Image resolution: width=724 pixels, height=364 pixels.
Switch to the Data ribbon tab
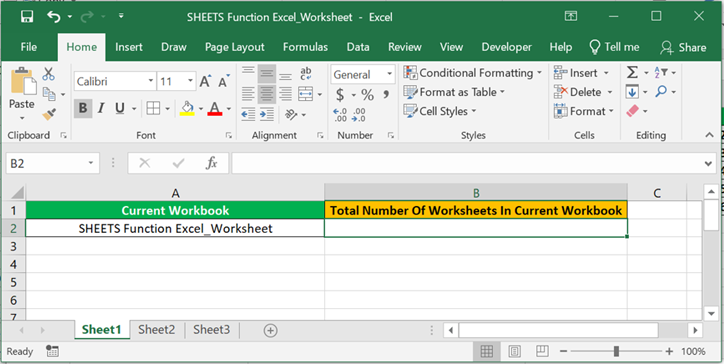pyautogui.click(x=358, y=47)
